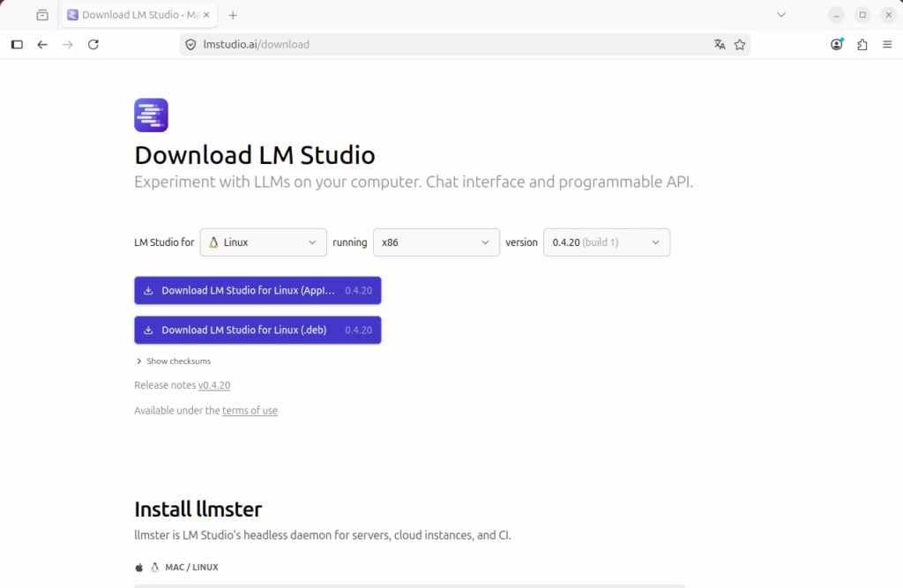
Task: Open a new tab with plus icon
Action: pyautogui.click(x=233, y=16)
